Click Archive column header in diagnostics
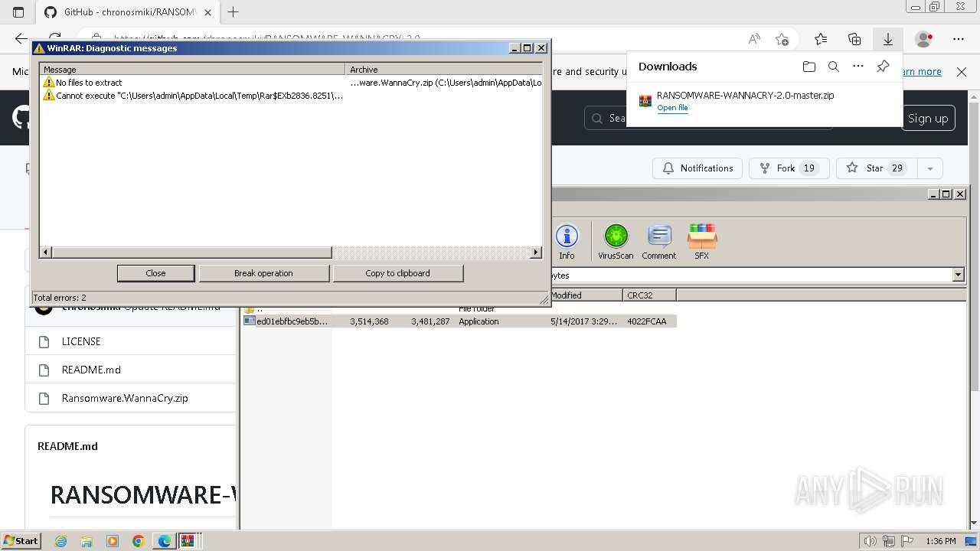 (x=444, y=70)
